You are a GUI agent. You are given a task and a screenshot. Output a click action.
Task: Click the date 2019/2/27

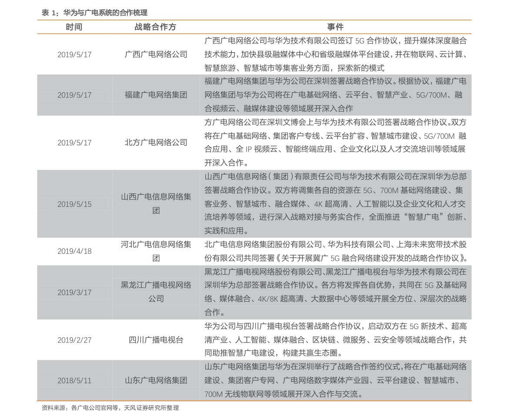coord(74,340)
